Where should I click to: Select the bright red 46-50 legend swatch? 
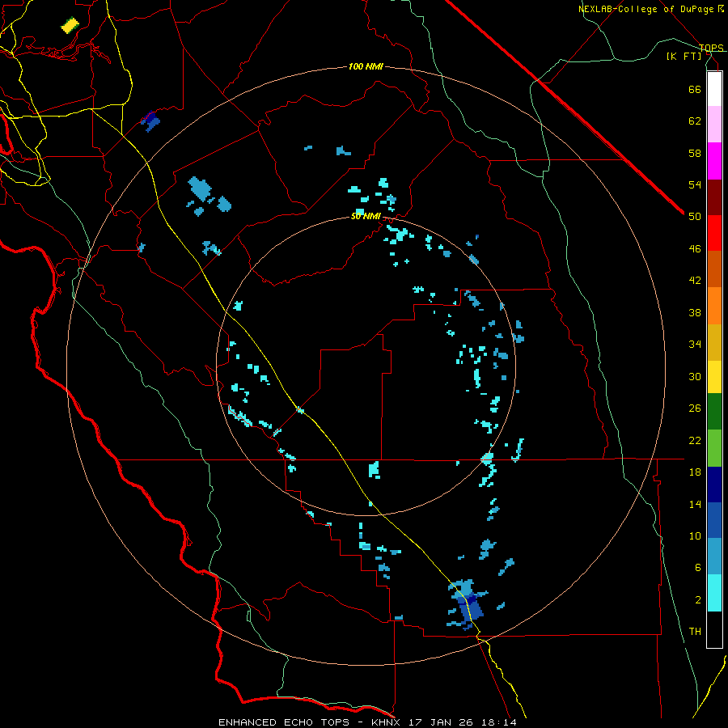pyautogui.click(x=714, y=233)
